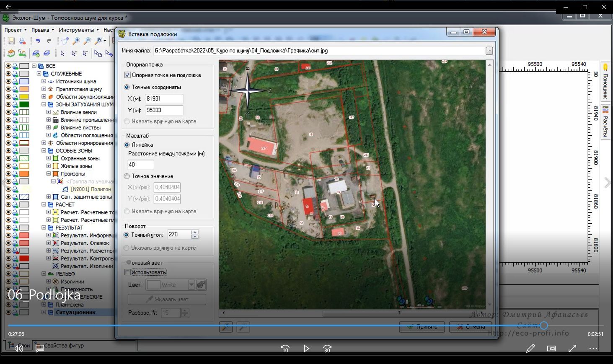
Task: Click the video progress slider handle
Action: 543,325
